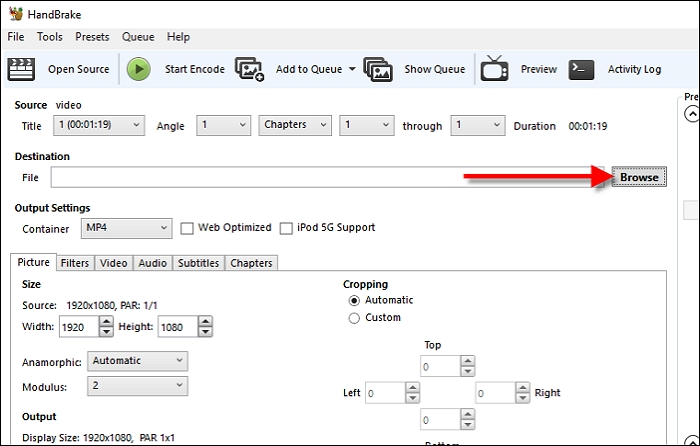Screen dimensions: 700x446
Task: Click the Browse button
Action: (639, 177)
